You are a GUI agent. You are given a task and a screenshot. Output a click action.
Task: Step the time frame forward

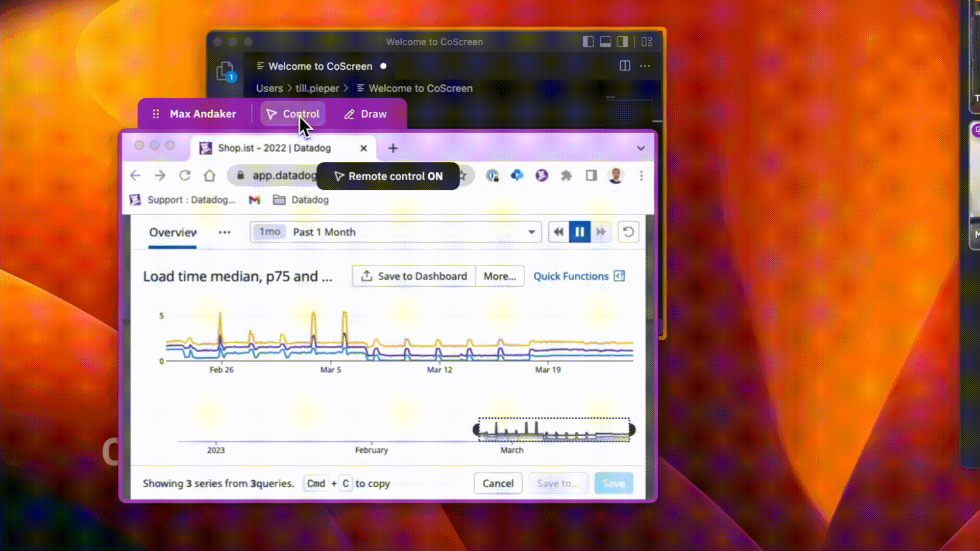(x=601, y=232)
